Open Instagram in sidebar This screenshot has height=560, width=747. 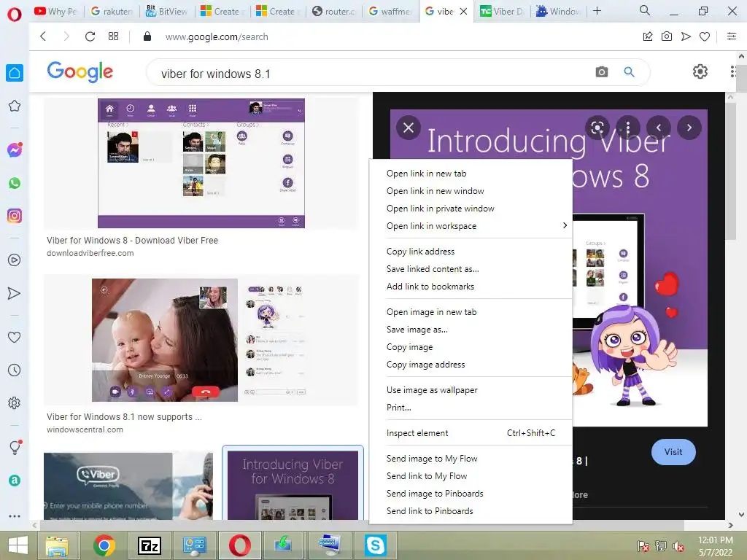(x=15, y=216)
